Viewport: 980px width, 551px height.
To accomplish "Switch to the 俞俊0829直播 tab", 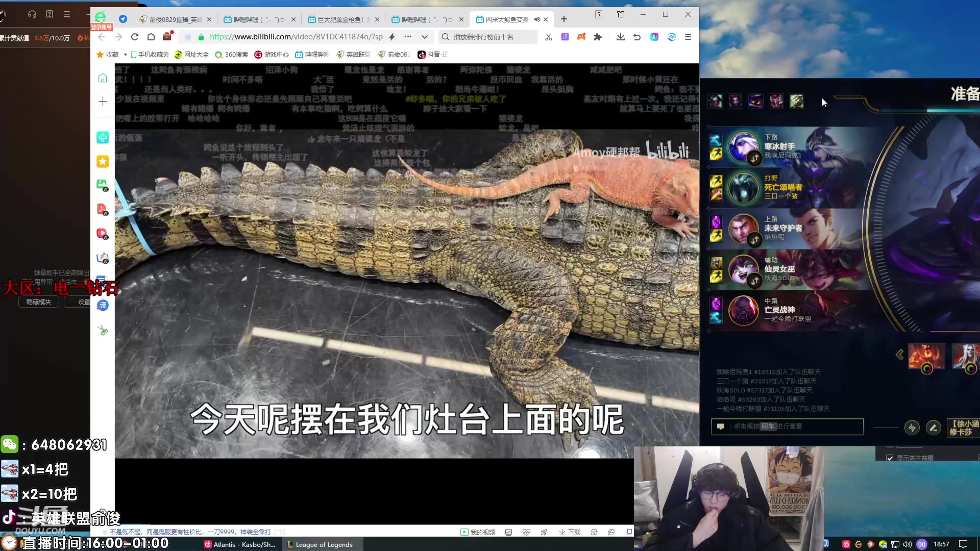I will click(x=175, y=19).
